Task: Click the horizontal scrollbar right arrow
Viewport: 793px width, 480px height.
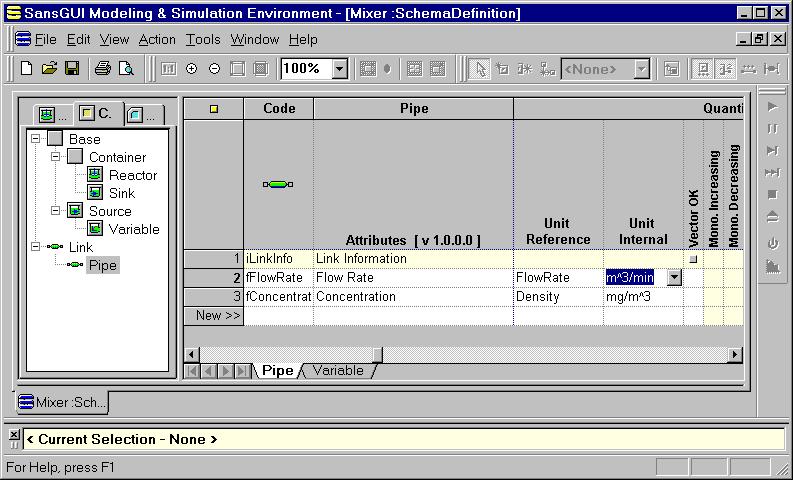Action: (x=735, y=354)
